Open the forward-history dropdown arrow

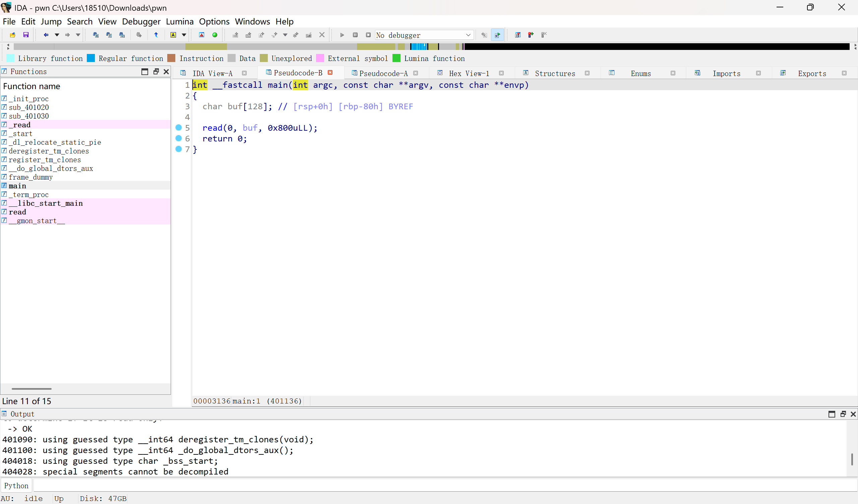(x=78, y=35)
